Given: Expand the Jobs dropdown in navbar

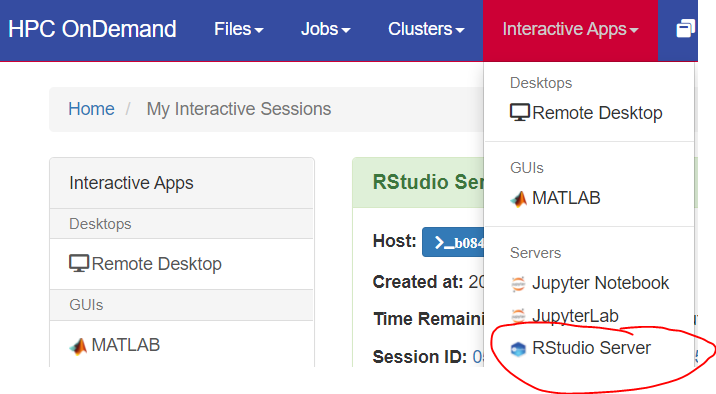Looking at the screenshot, I should click(x=325, y=29).
